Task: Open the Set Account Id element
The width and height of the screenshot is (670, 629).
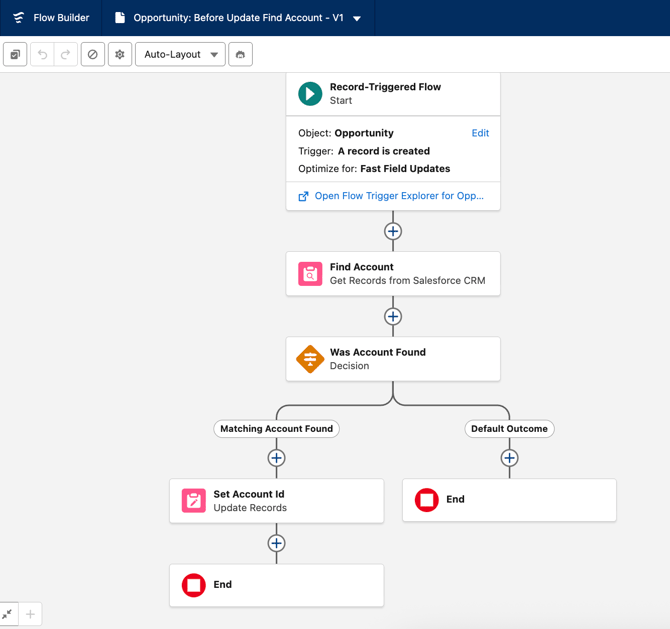Action: click(x=276, y=500)
